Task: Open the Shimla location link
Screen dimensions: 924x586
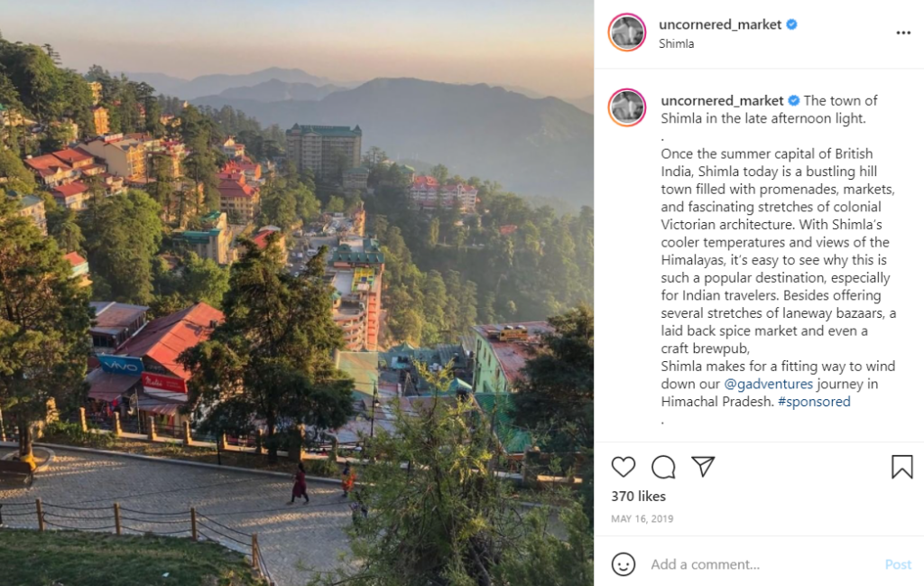Action: (677, 43)
